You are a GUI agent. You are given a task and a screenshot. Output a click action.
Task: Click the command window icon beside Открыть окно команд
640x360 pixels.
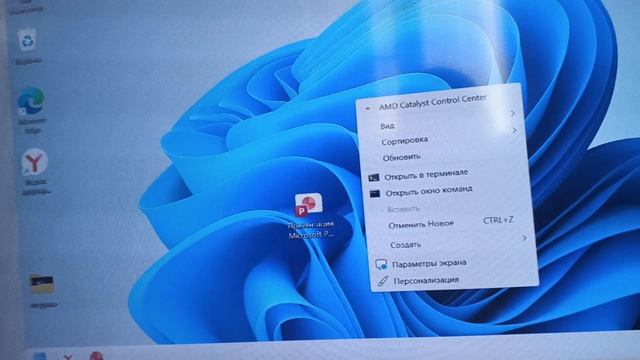coord(375,193)
